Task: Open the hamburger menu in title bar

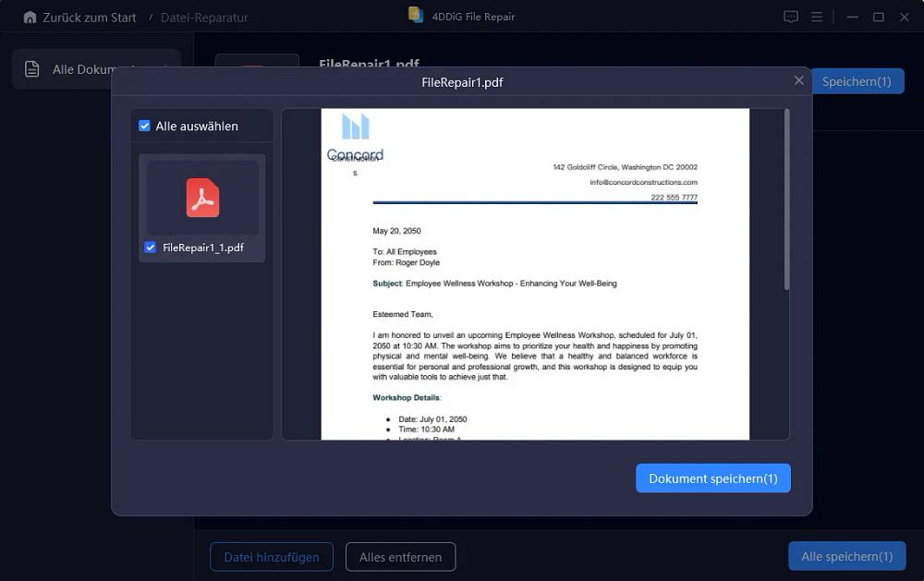Action: 817,17
